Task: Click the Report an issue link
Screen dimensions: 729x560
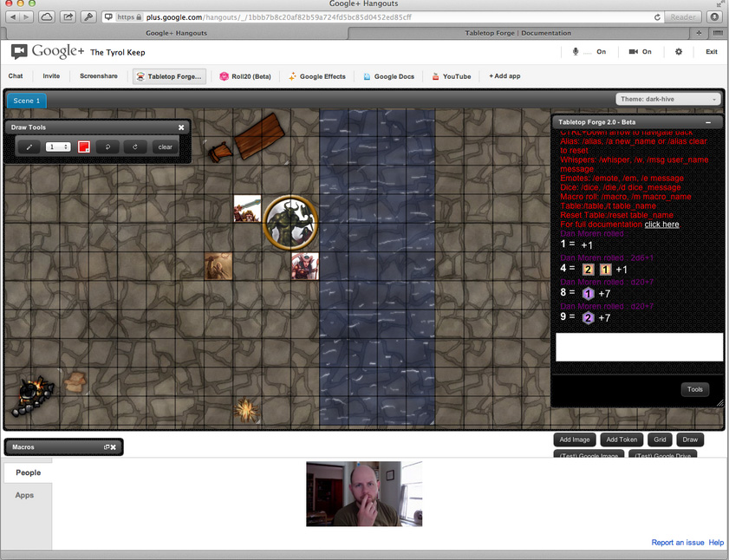Action: pos(677,543)
